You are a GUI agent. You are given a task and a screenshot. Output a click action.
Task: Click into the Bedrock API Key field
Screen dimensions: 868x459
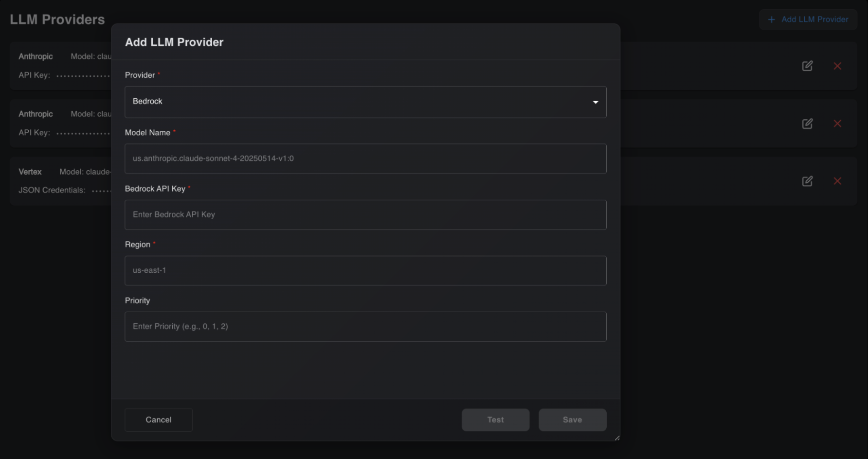(x=365, y=214)
